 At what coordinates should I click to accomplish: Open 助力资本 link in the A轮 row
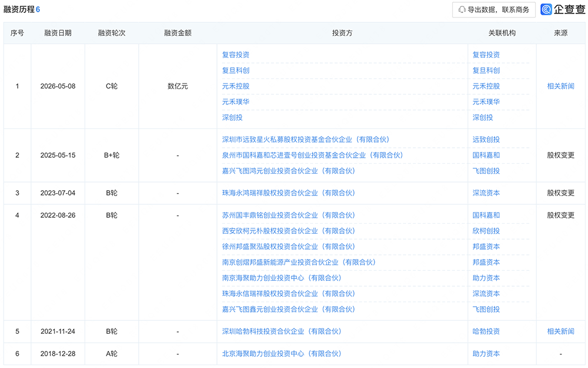(486, 354)
